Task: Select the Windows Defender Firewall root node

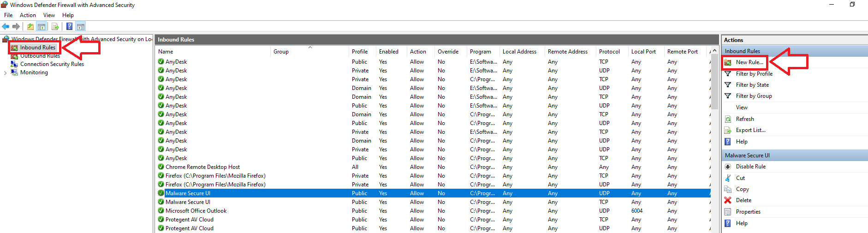Action: coord(82,39)
